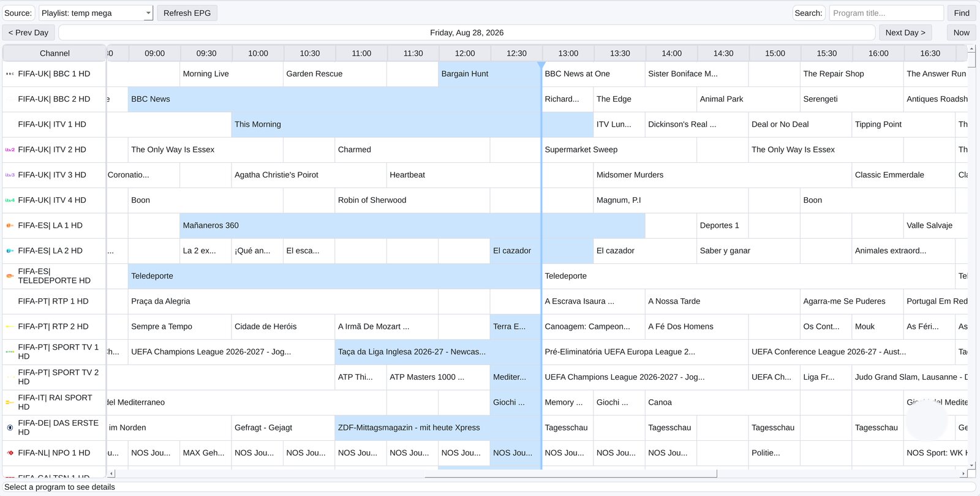Select the Classic Emmerdale program
The height and width of the screenshot is (496, 980).
(903, 175)
